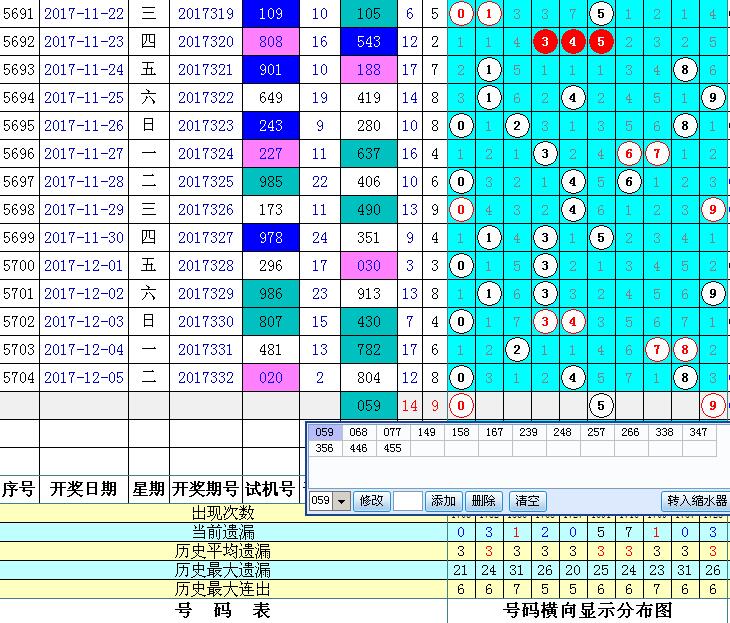Click circled 9 in row 5701

pos(710,294)
